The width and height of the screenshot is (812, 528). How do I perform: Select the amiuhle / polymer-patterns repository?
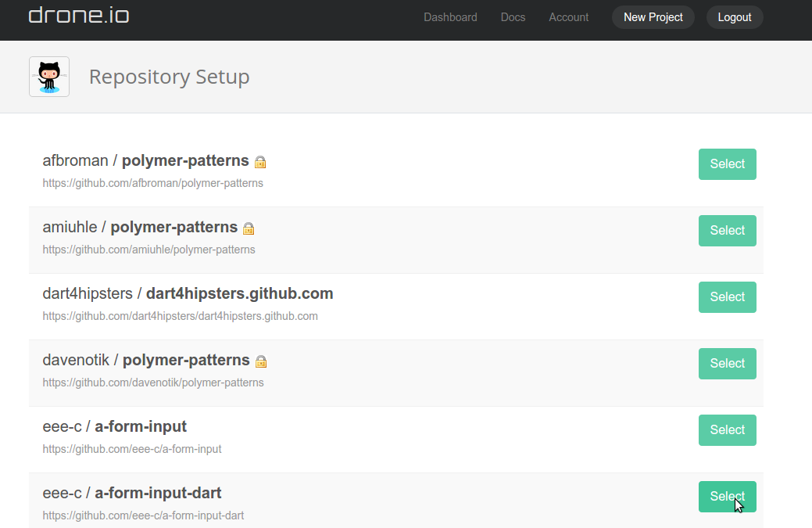pyautogui.click(x=727, y=231)
